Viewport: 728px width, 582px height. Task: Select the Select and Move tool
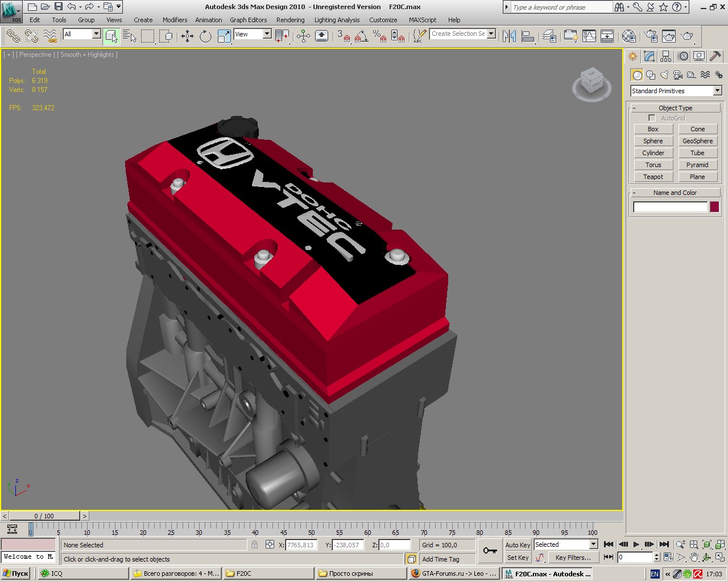point(187,36)
